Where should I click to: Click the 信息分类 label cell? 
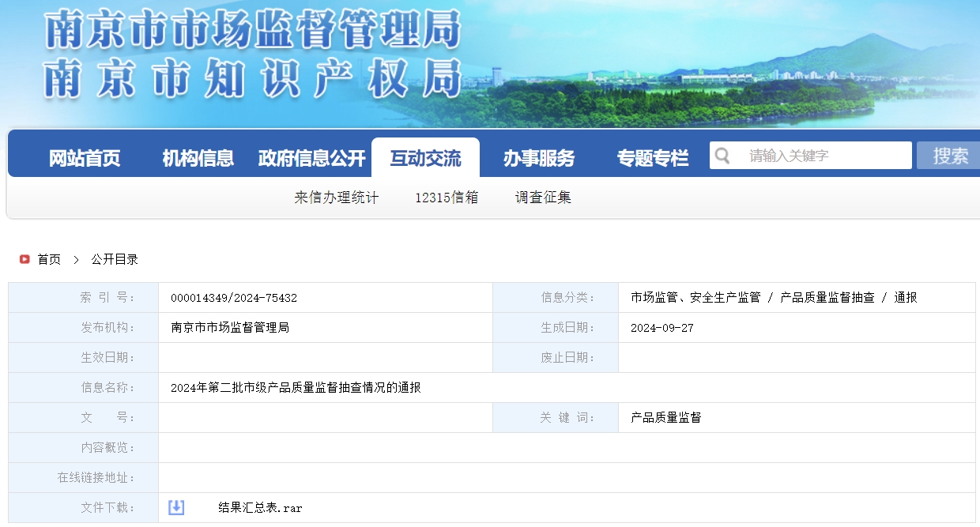(x=556, y=298)
